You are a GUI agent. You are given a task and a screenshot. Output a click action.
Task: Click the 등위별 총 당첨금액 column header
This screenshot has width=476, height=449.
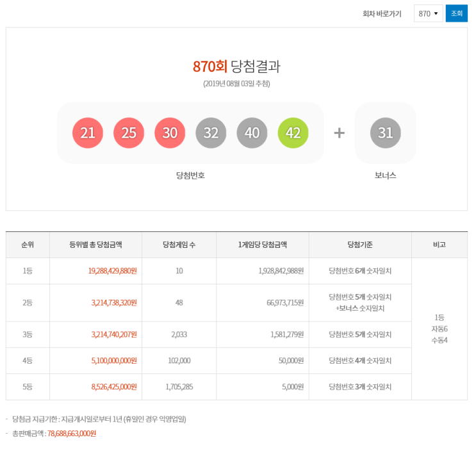(95, 245)
